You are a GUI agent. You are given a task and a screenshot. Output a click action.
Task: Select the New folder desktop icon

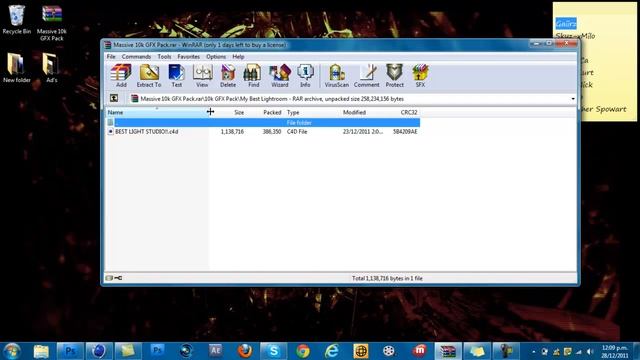click(17, 68)
